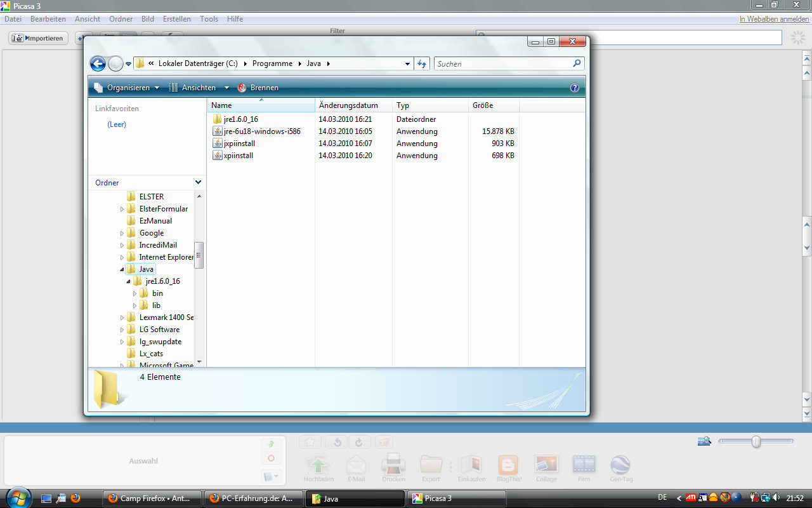
Task: Select the jre1.6.0_16 folder in file list
Action: point(240,119)
